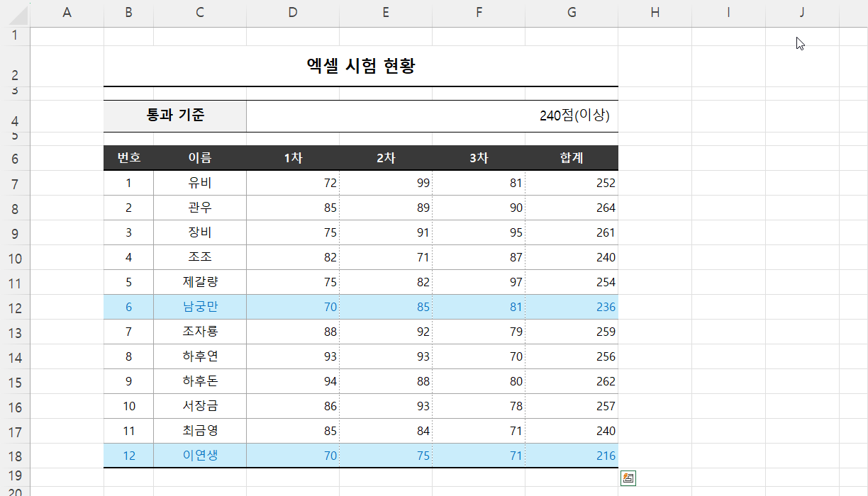The height and width of the screenshot is (496, 868).
Task: Click the total 252 for 유비
Action: pos(572,183)
